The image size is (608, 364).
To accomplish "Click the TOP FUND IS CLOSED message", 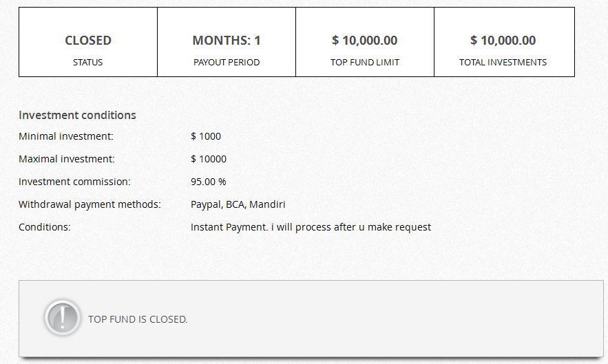I will pos(138,319).
